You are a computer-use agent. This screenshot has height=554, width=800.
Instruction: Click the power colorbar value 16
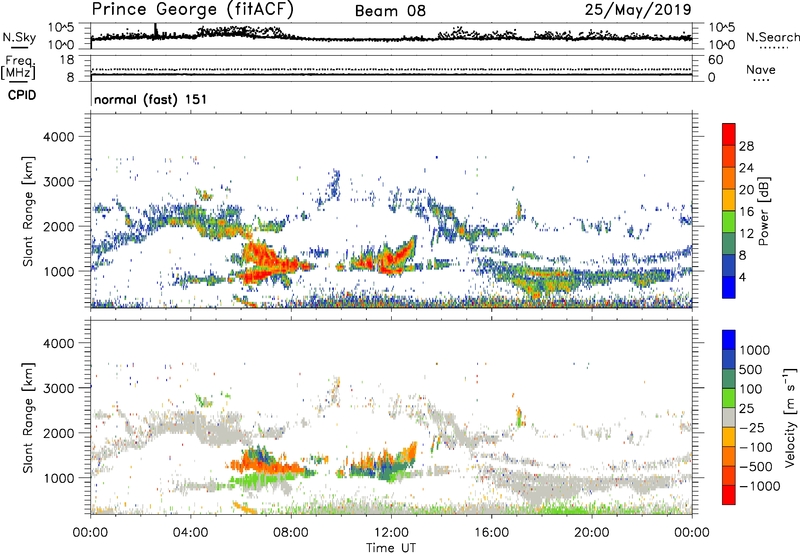tap(746, 212)
